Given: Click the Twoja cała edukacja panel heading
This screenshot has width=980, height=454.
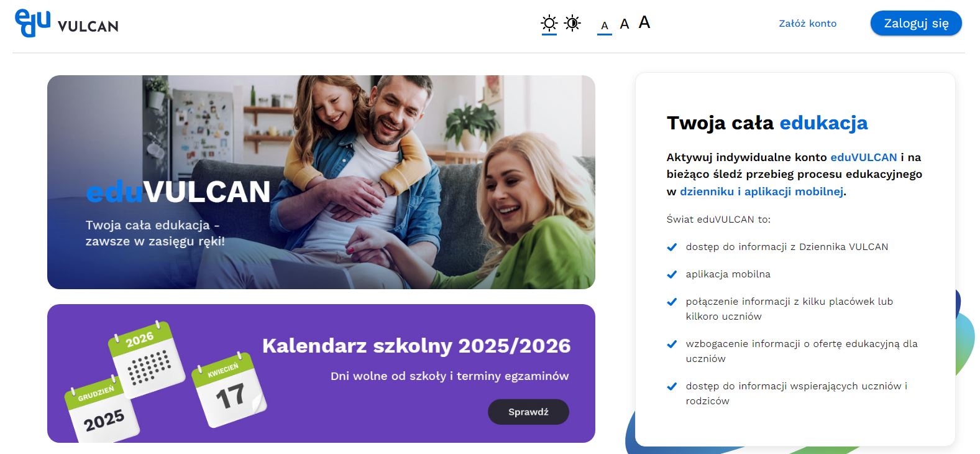Looking at the screenshot, I should coord(767,123).
